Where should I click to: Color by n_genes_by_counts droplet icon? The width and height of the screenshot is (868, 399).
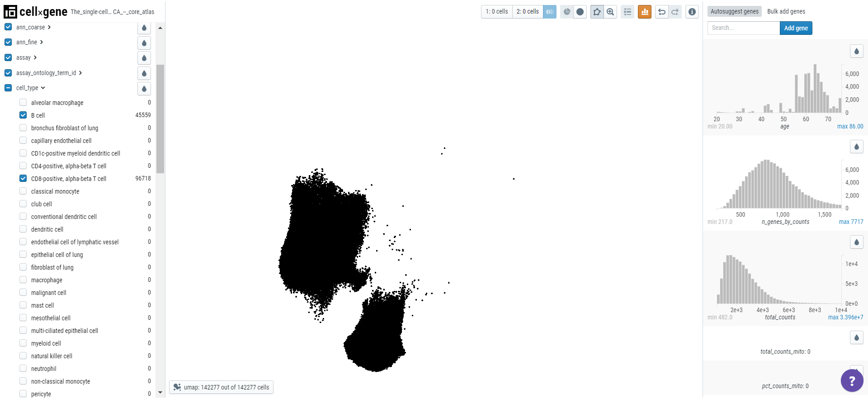(x=857, y=147)
